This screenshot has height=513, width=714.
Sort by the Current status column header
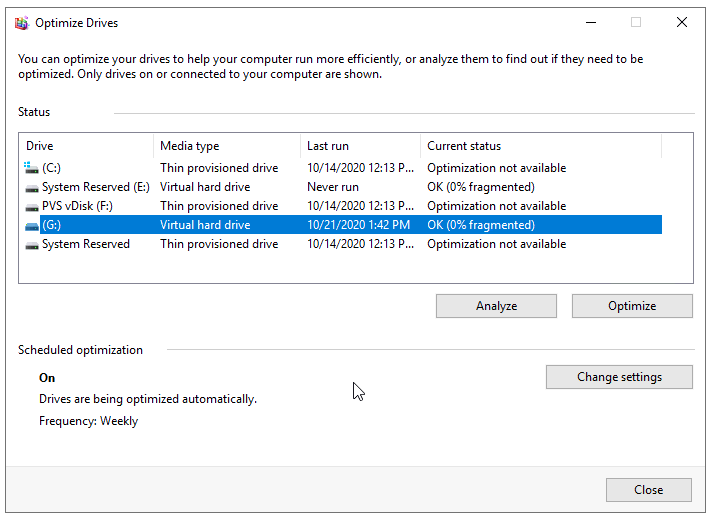[541, 146]
